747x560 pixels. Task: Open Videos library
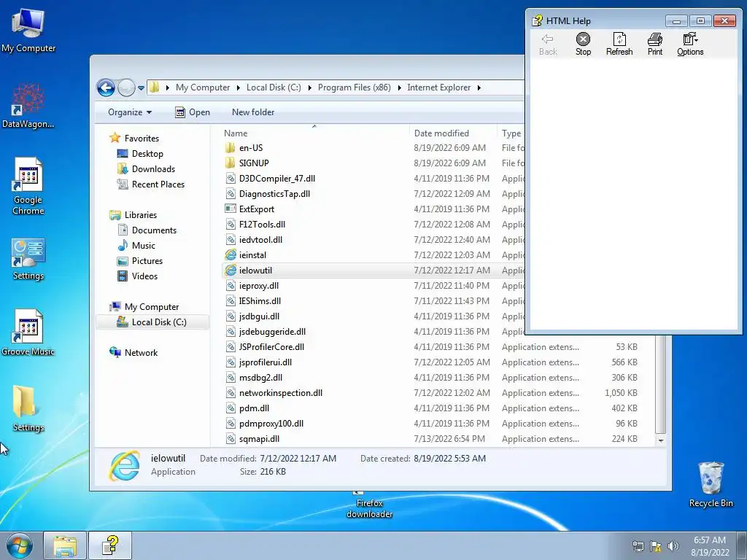(144, 276)
